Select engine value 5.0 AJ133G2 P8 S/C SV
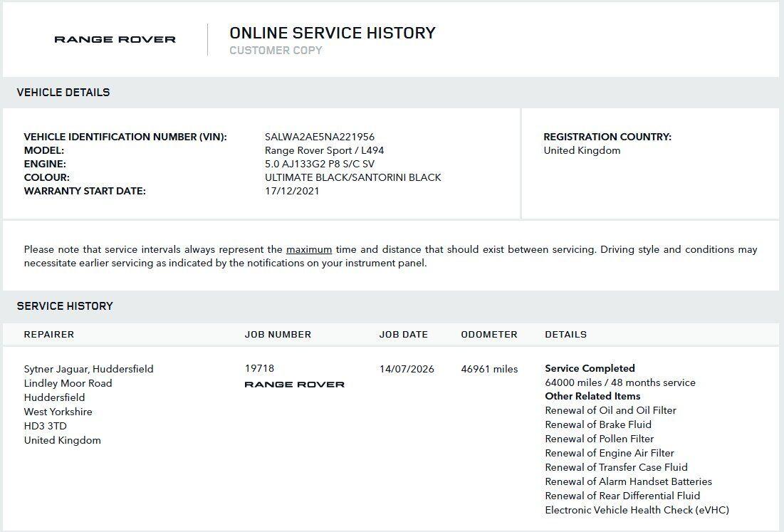This screenshot has width=784, height=532. coord(320,164)
